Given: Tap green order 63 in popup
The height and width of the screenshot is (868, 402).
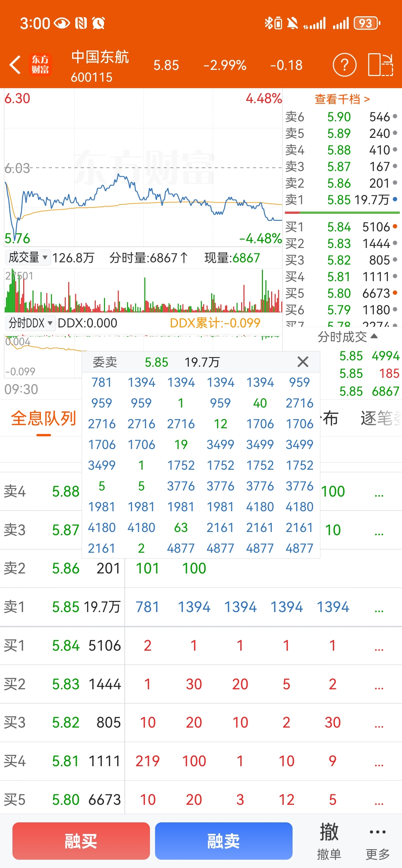Looking at the screenshot, I should coord(181,528).
